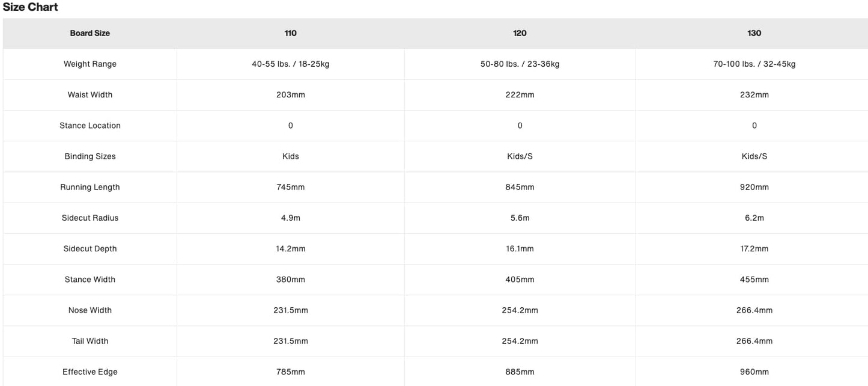
Task: Click the Binding Sizes row label
Action: coord(90,156)
